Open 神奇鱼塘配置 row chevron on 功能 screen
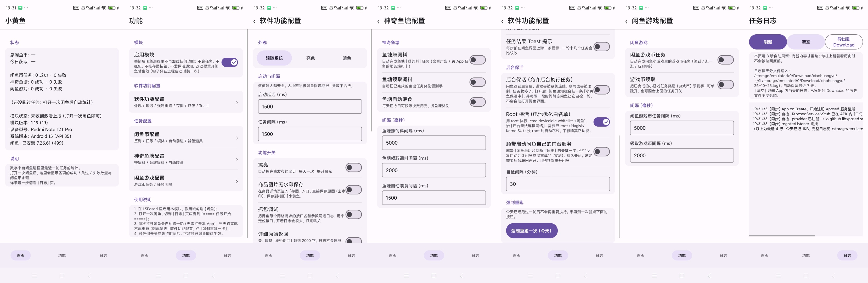Viewport: 868px width, 283px height. pyautogui.click(x=237, y=160)
